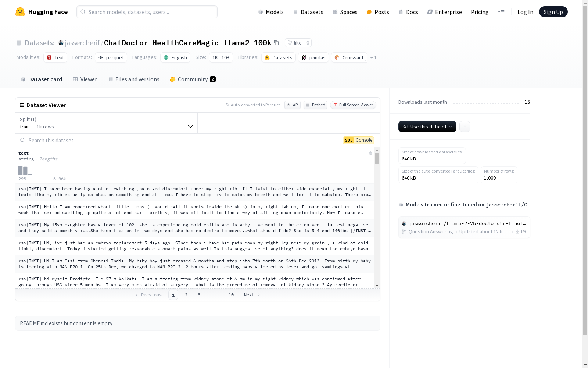Switch to the Viewer tab
Image resolution: width=588 pixels, height=368 pixels.
85,79
